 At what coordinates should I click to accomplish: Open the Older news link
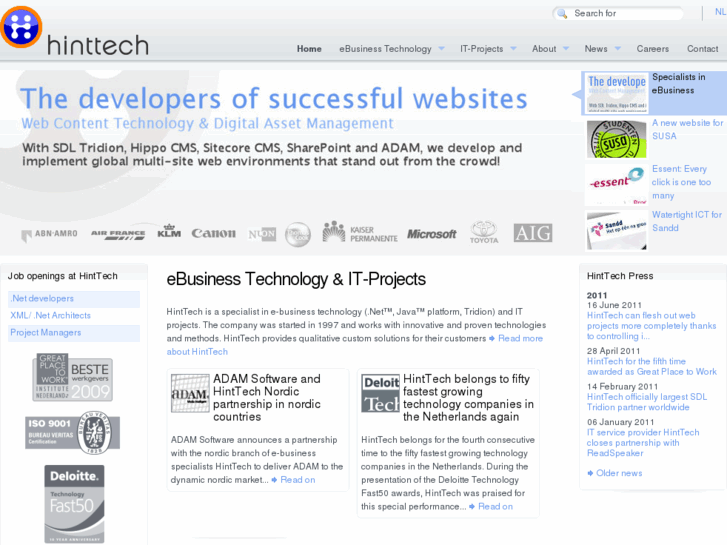point(619,473)
